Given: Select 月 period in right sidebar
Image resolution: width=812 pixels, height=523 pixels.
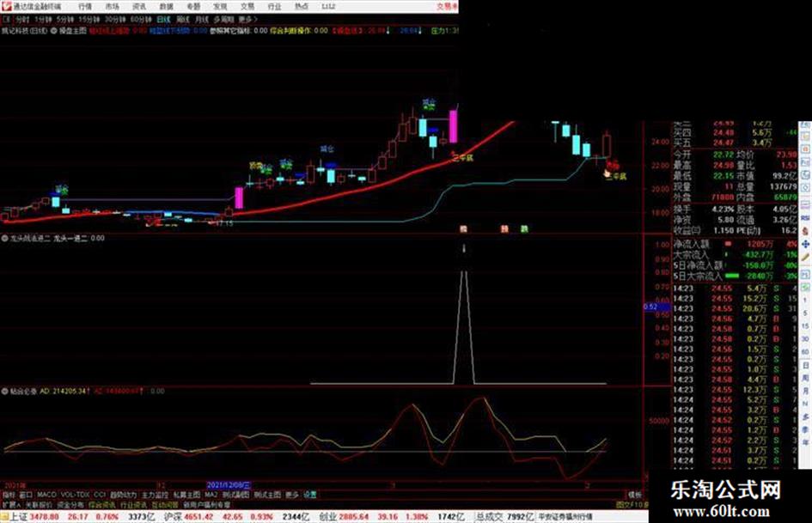Looking at the screenshot, I should pyautogui.click(x=805, y=391).
